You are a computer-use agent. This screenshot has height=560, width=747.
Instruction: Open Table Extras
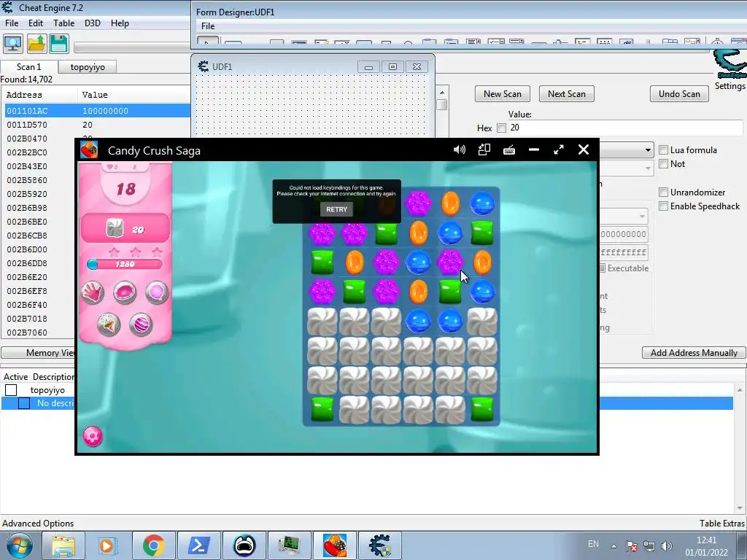[721, 524]
